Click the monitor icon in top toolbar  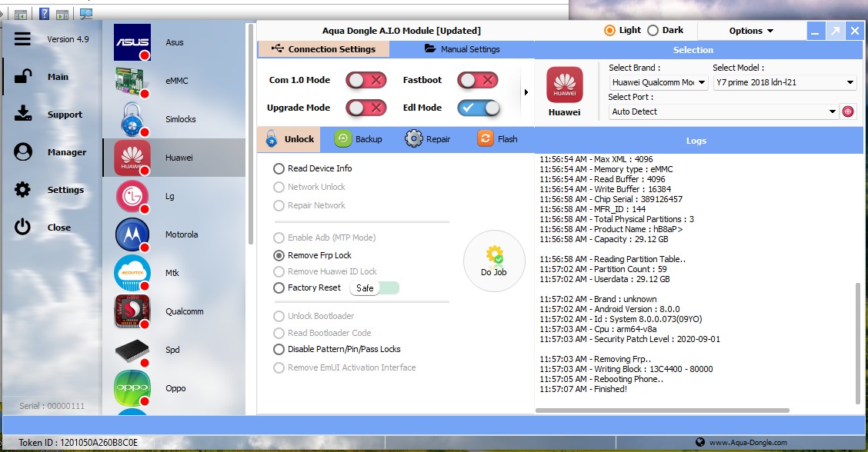click(x=86, y=14)
